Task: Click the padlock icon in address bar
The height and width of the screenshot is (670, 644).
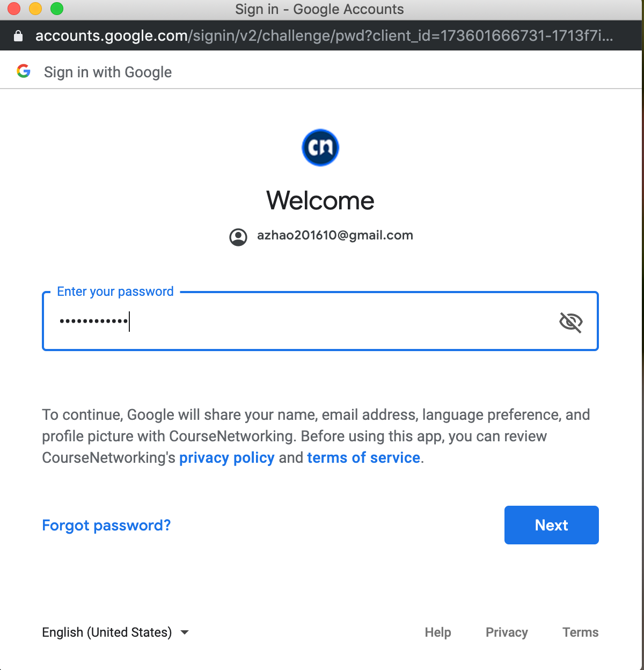Action: [18, 36]
